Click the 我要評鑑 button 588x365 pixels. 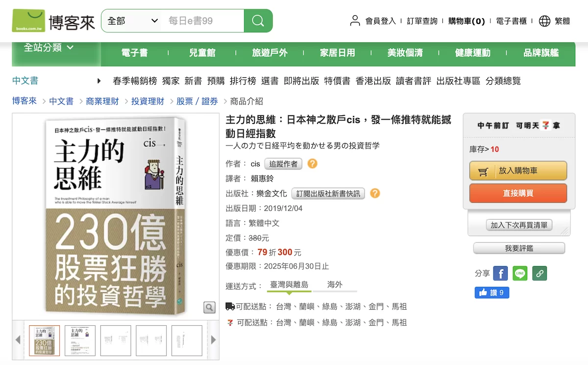519,248
